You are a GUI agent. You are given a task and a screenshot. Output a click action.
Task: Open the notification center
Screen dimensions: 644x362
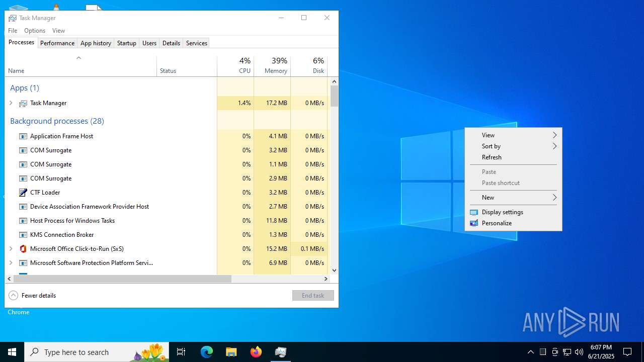point(627,352)
